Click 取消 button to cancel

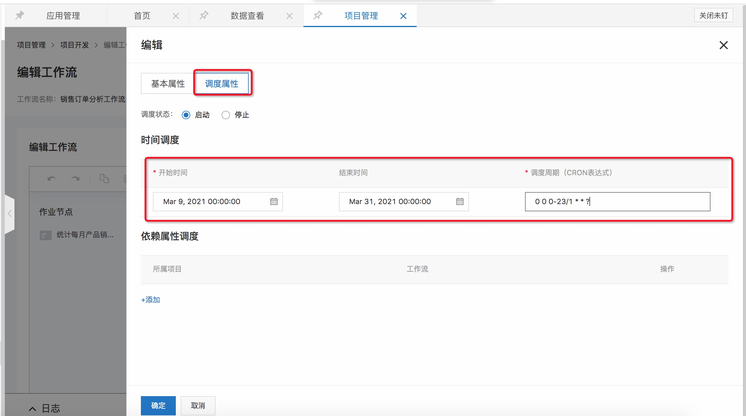click(198, 406)
